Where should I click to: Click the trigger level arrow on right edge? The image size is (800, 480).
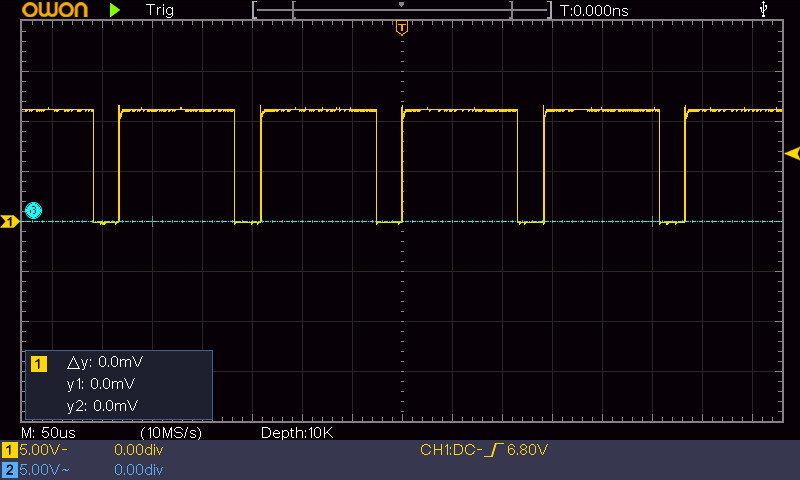point(792,153)
